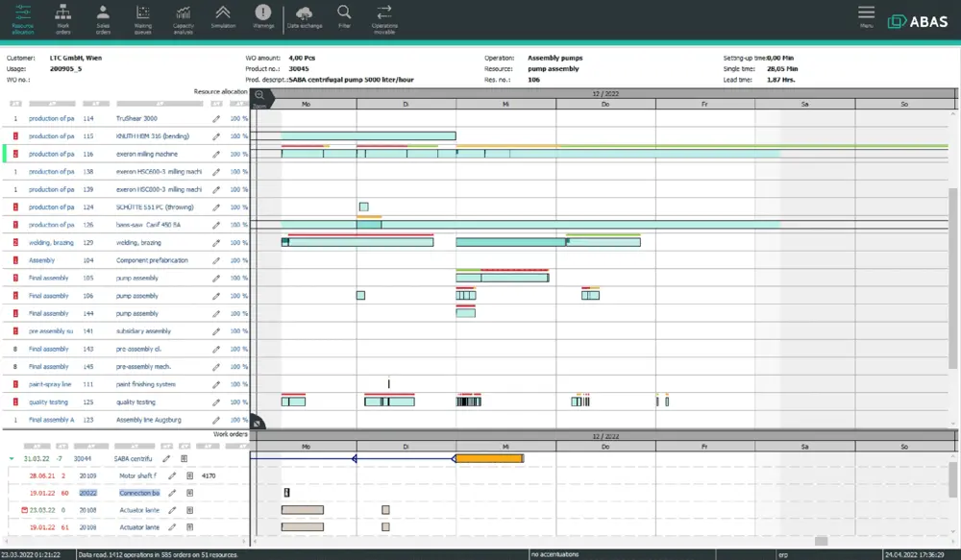
Task: Click pencil icon for exeron milling machine 116
Action: point(216,155)
